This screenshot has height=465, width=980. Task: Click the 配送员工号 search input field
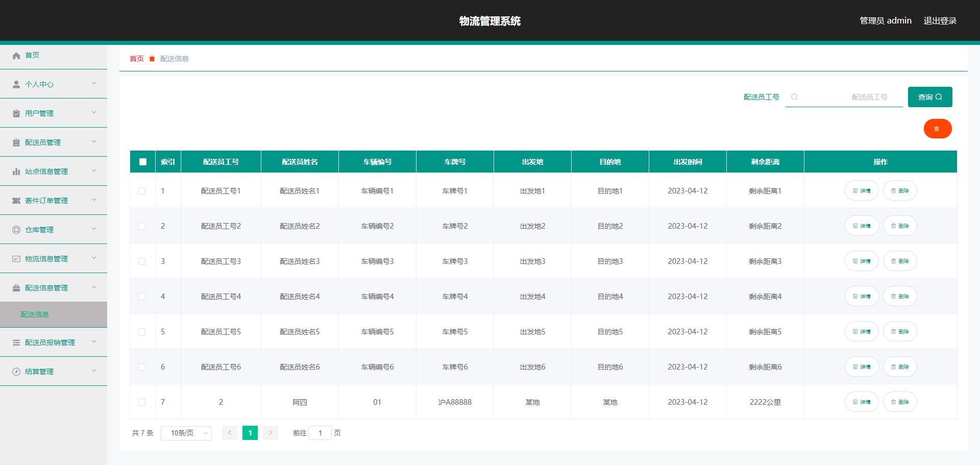pos(844,97)
